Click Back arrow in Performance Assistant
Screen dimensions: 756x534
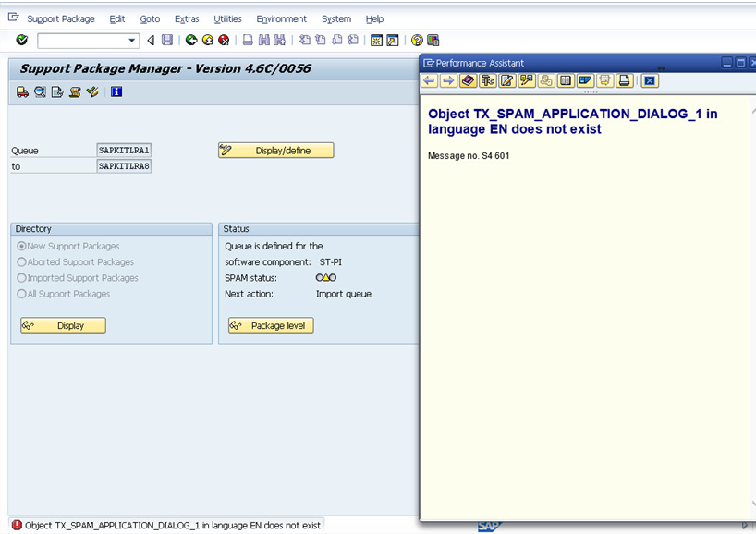point(429,80)
